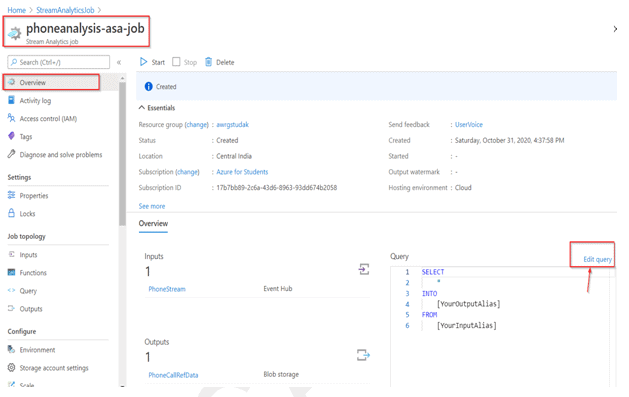Click See more under Essentials
Screen dimensions: 629x397
pyautogui.click(x=152, y=206)
